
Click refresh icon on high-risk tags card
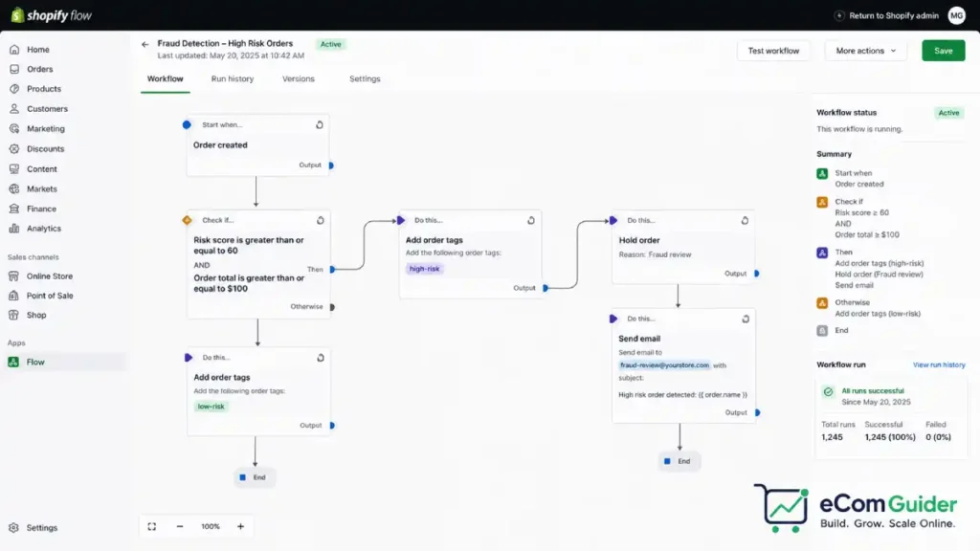531,221
